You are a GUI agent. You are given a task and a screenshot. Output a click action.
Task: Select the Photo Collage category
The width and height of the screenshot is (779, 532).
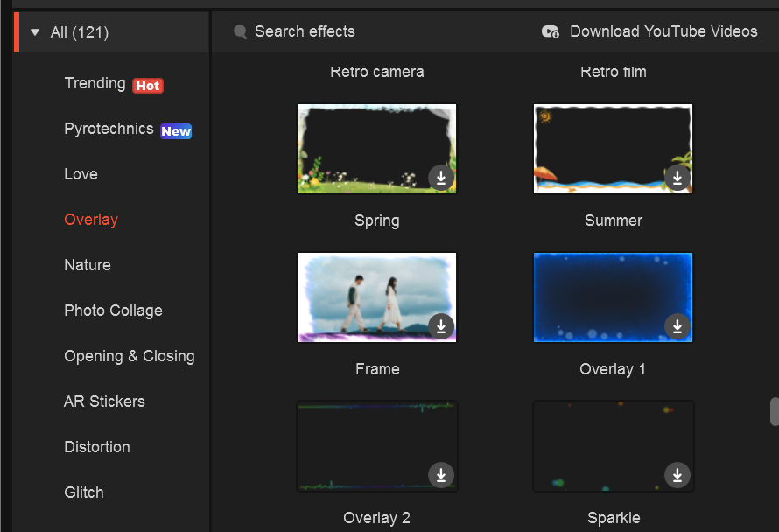[113, 311]
